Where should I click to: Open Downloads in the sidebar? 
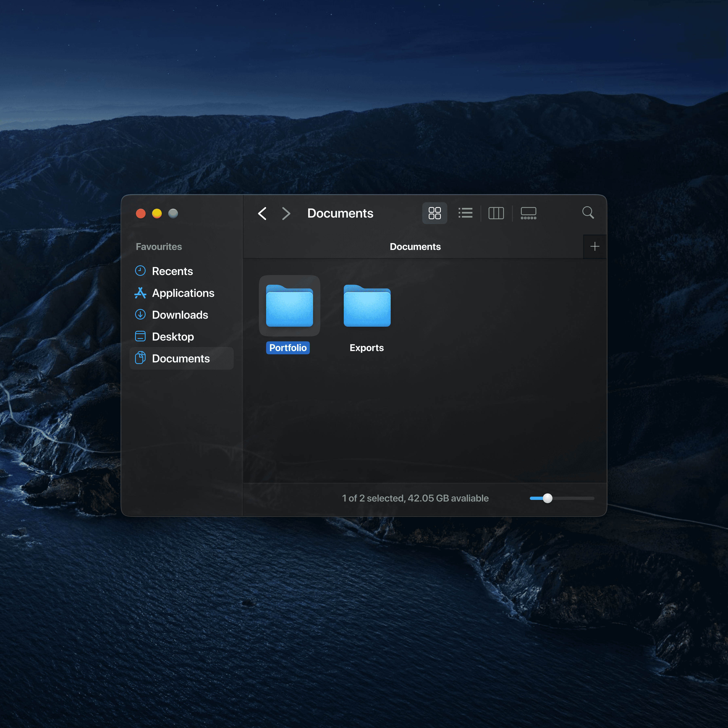(x=180, y=315)
